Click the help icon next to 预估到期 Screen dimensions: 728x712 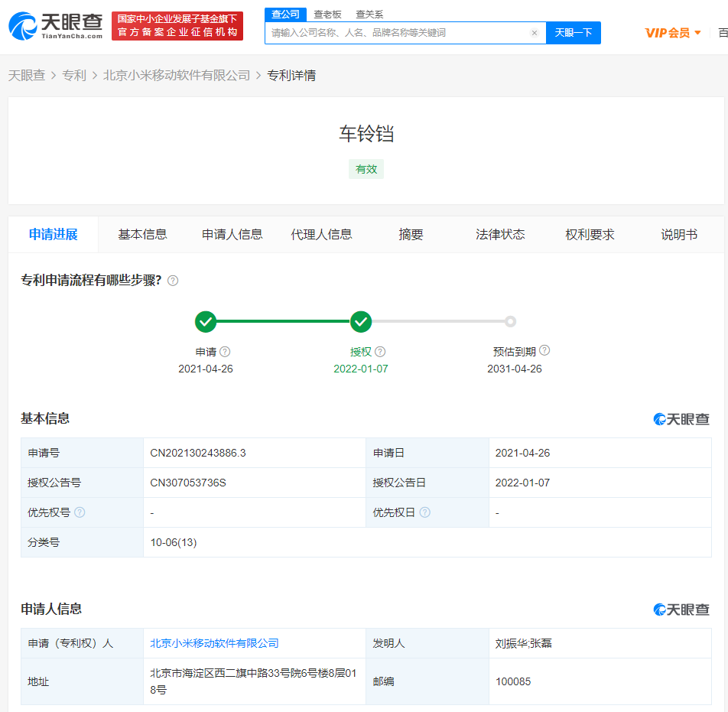pos(544,350)
